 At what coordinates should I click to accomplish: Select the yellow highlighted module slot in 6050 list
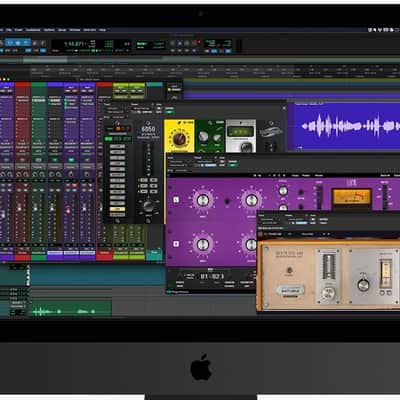[117, 209]
